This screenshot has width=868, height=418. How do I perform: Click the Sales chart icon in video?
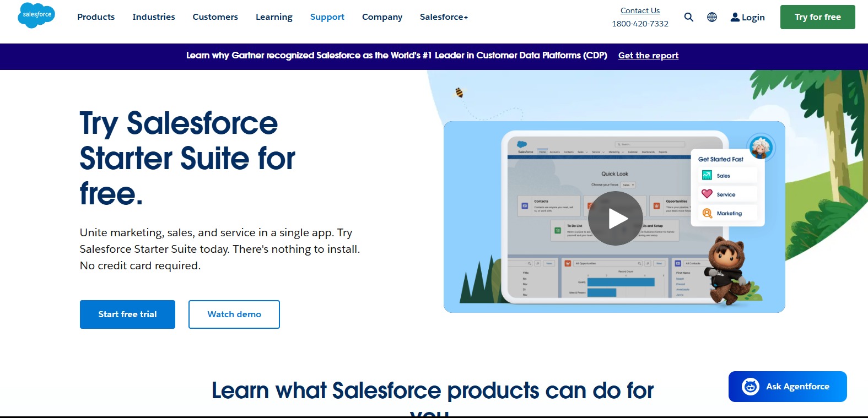click(x=707, y=176)
